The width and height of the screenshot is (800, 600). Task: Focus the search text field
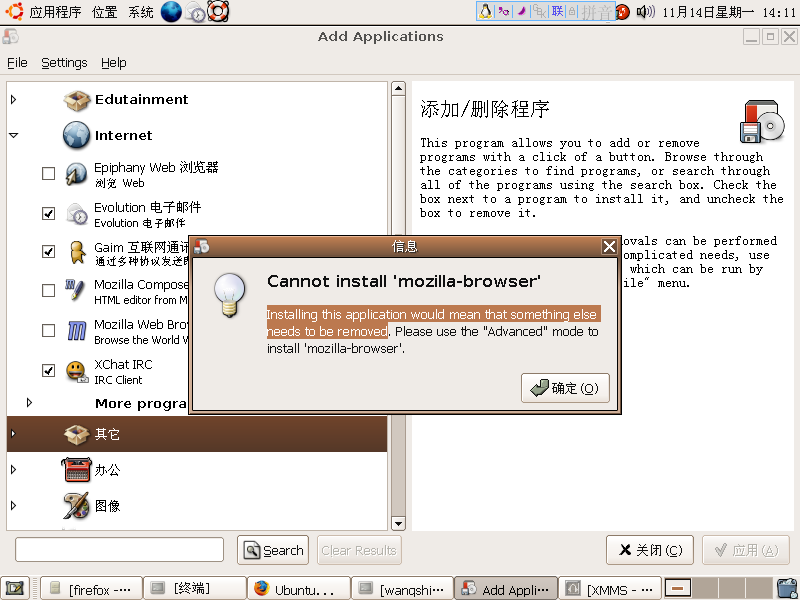click(x=119, y=549)
